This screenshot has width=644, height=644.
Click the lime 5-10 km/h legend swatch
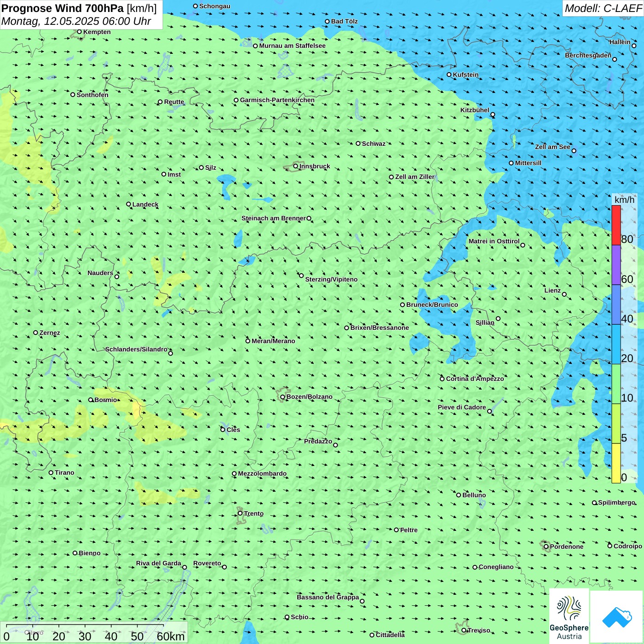click(x=616, y=423)
